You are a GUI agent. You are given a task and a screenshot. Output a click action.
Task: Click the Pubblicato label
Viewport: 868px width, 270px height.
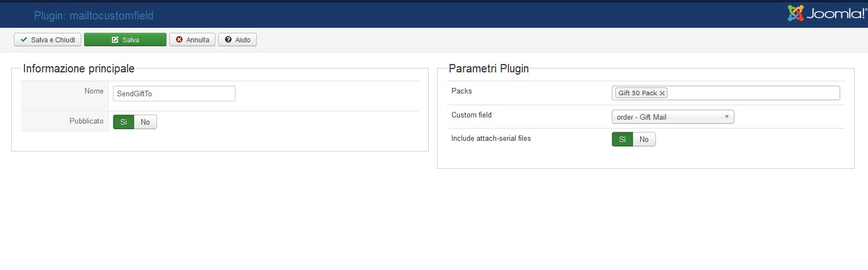click(86, 121)
